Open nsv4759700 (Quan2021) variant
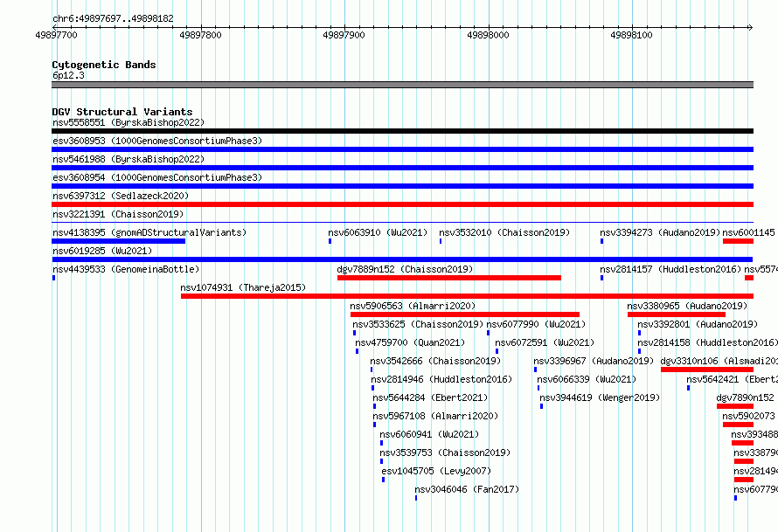The image size is (778, 532). (x=410, y=342)
